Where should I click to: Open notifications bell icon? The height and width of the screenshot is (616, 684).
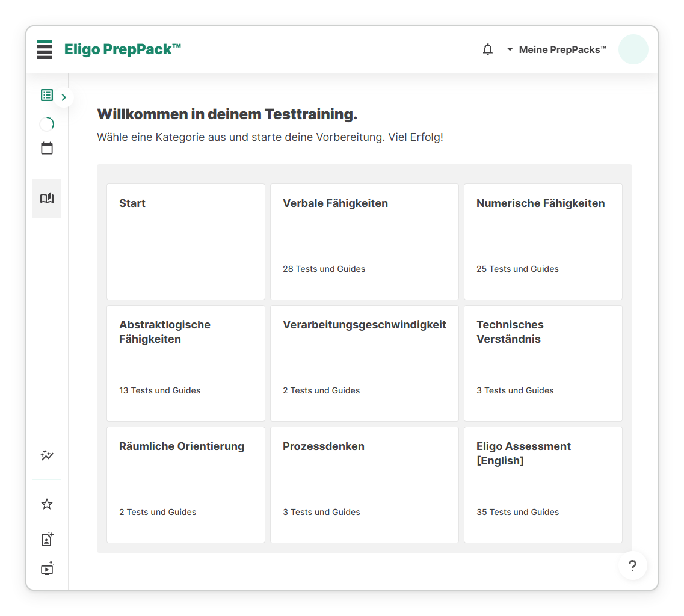pyautogui.click(x=488, y=49)
